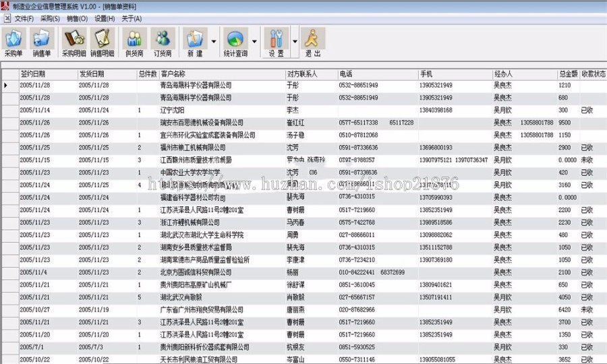Click the 设置 settings toolbar icon
This screenshot has height=364, width=607.
tap(277, 43)
